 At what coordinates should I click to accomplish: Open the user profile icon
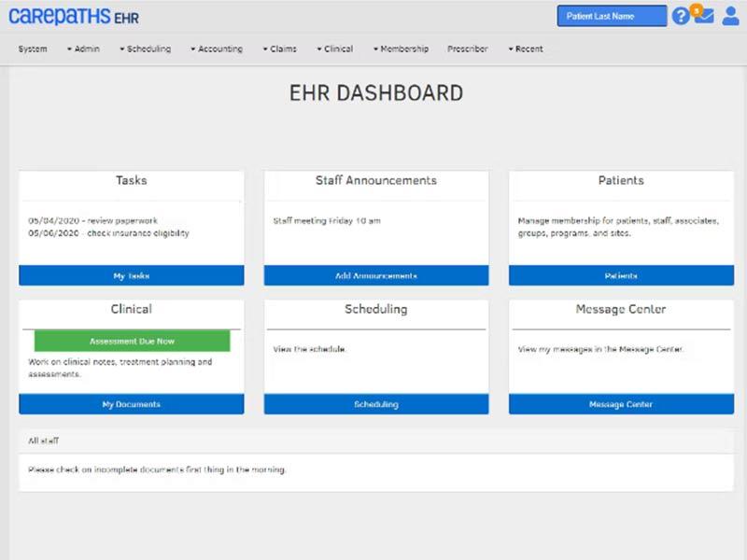click(x=730, y=16)
